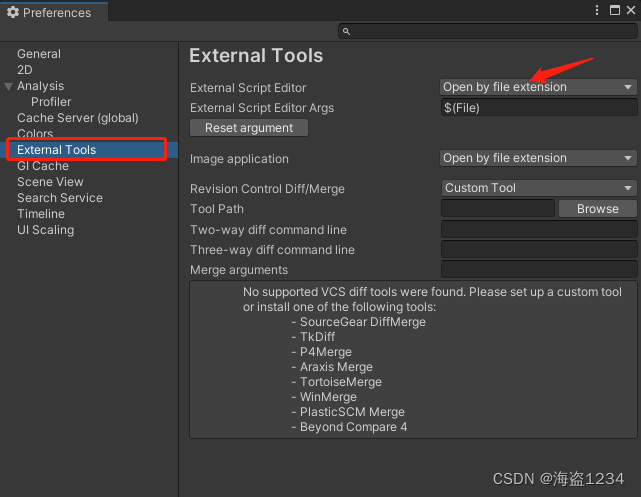Click Reset argument button
641x497 pixels.
point(249,128)
